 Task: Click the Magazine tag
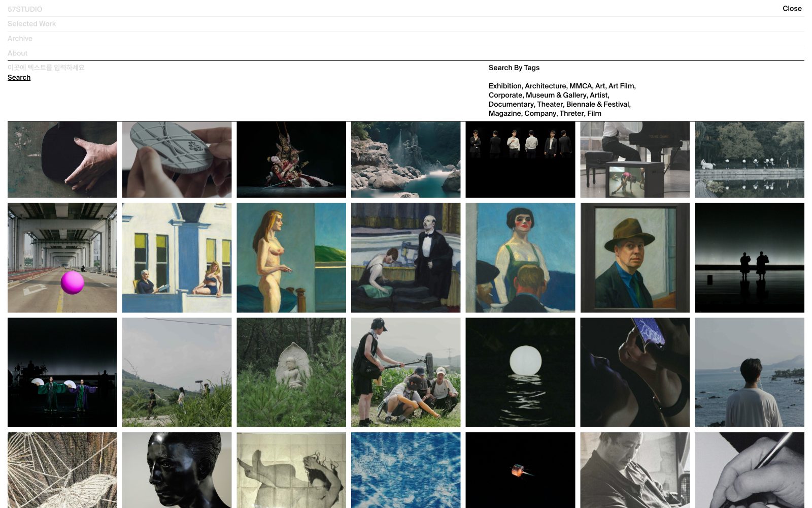pos(504,113)
